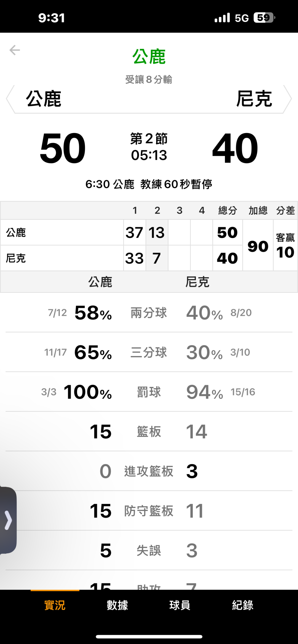This screenshot has width=298, height=644.
Task: Tap the green 公鹿 title
Action: coord(149,57)
